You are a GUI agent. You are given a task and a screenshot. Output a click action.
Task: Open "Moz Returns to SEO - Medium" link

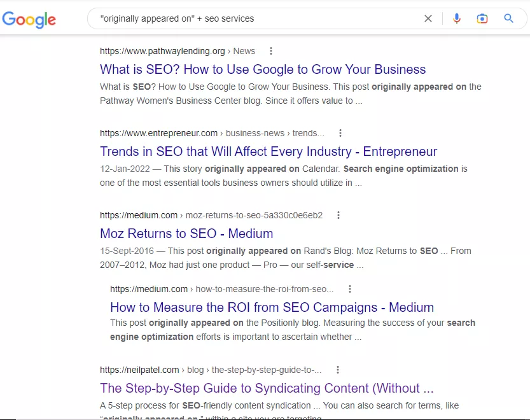186,234
